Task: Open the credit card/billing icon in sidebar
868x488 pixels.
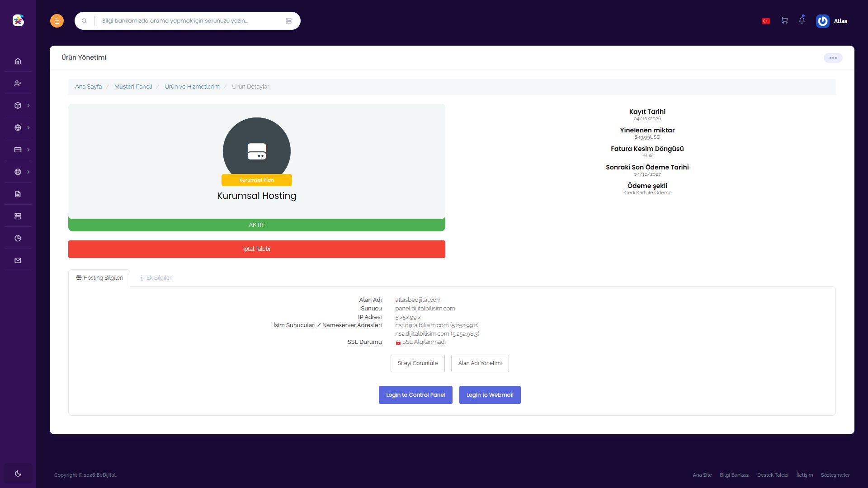Action: click(18, 150)
